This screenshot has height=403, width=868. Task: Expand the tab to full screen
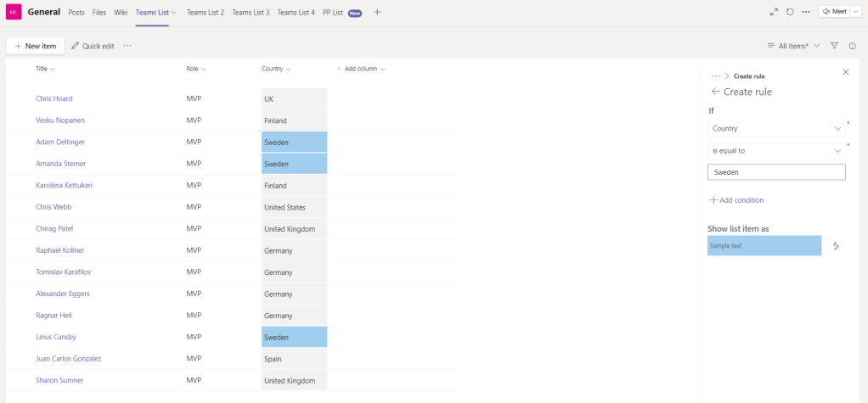(x=774, y=12)
